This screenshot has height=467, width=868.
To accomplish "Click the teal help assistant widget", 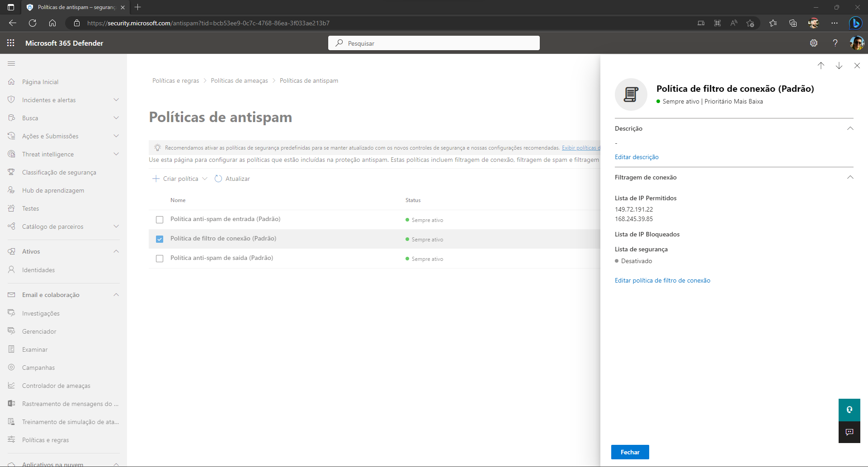I will [x=849, y=410].
